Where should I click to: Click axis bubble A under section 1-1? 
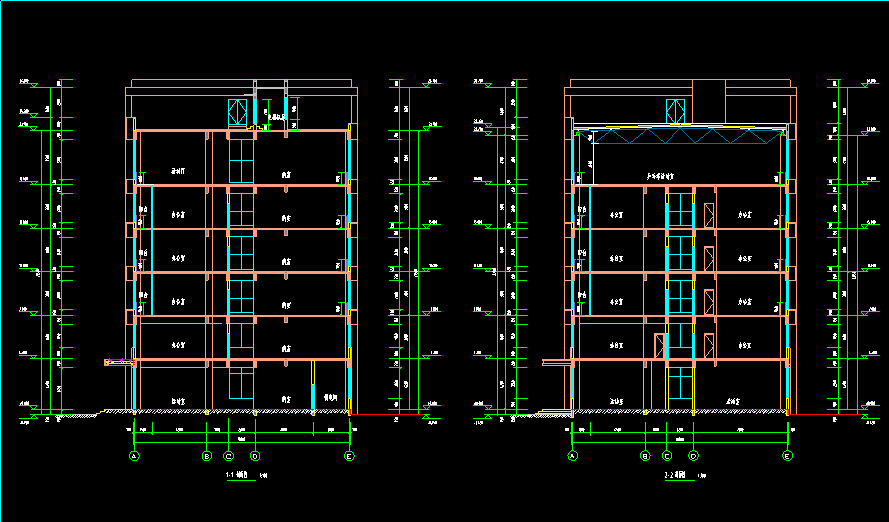click(x=133, y=456)
